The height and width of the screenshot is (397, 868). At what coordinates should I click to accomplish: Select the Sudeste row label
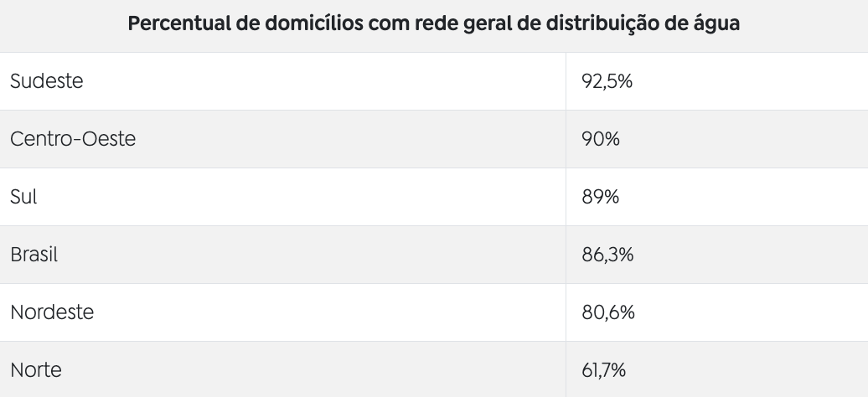click(47, 81)
